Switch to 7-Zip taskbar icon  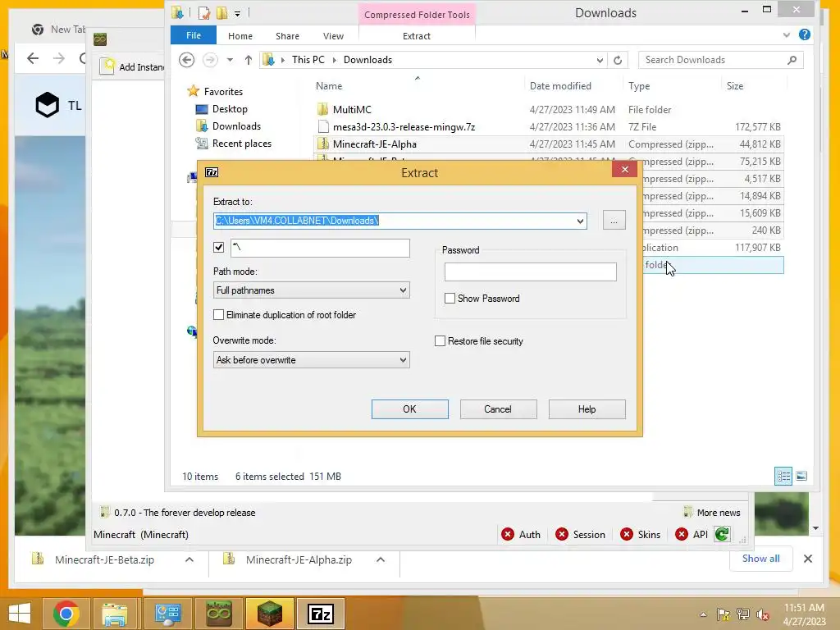[x=321, y=614]
